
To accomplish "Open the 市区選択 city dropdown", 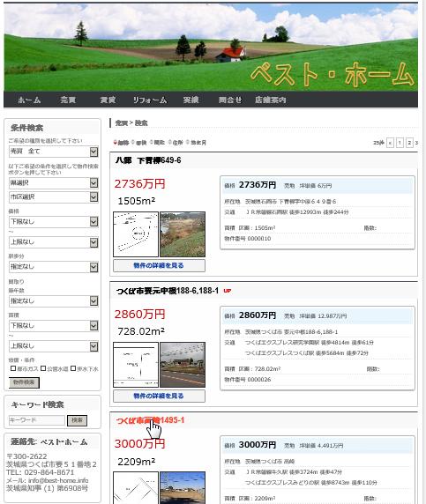I will [54, 196].
